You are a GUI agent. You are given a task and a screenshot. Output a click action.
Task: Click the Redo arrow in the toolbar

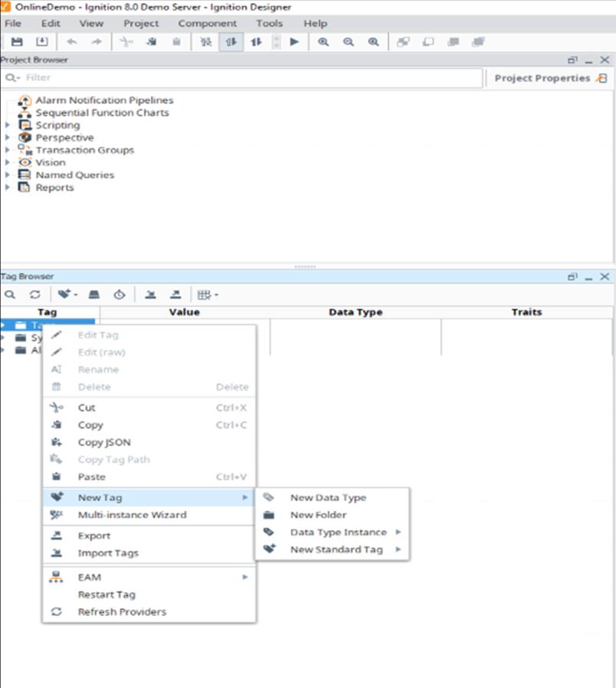pyautogui.click(x=97, y=41)
